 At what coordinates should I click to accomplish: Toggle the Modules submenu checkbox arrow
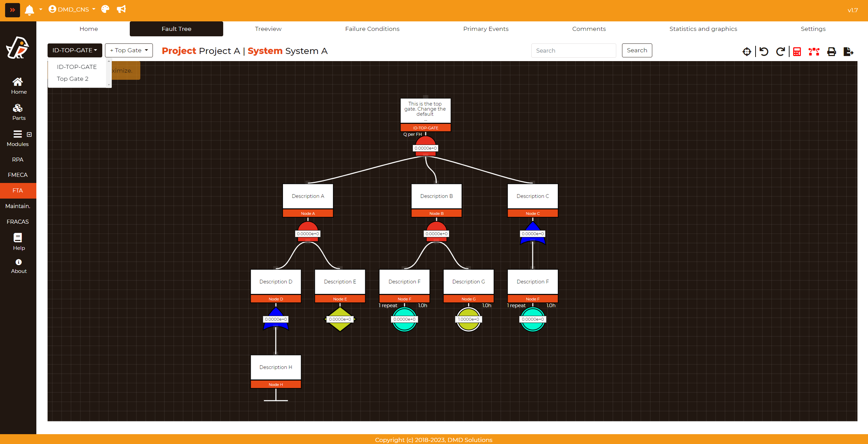click(29, 134)
